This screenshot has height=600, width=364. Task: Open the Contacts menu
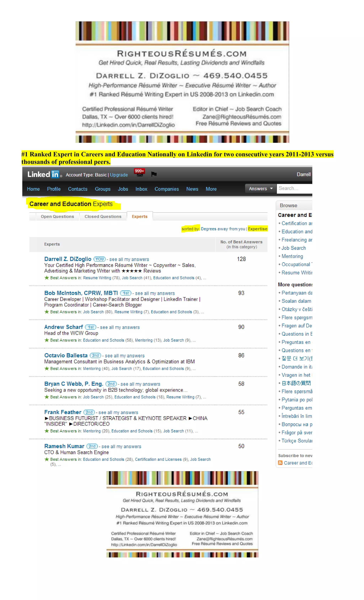point(78,189)
